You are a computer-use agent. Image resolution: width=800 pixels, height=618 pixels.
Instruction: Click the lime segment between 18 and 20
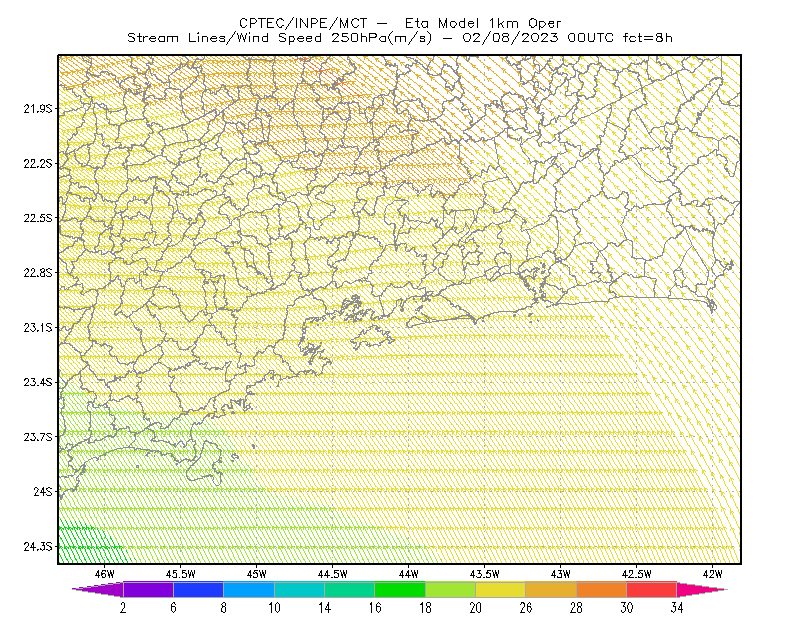coord(451,589)
